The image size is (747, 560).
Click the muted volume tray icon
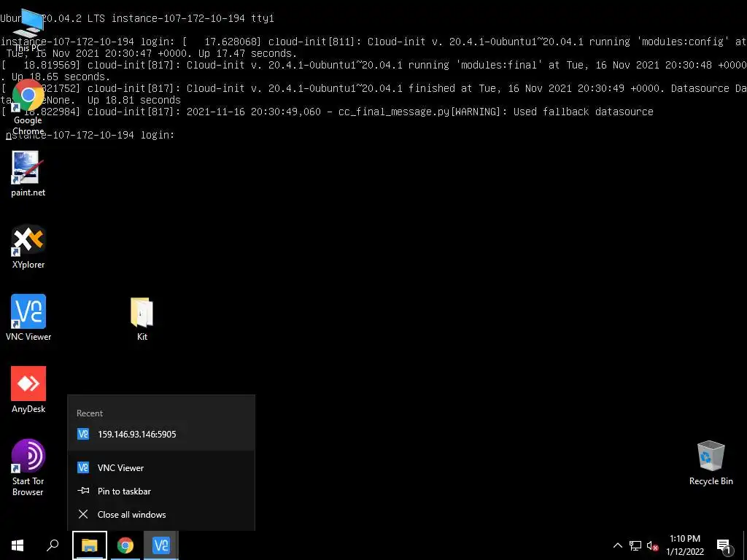(x=652, y=545)
